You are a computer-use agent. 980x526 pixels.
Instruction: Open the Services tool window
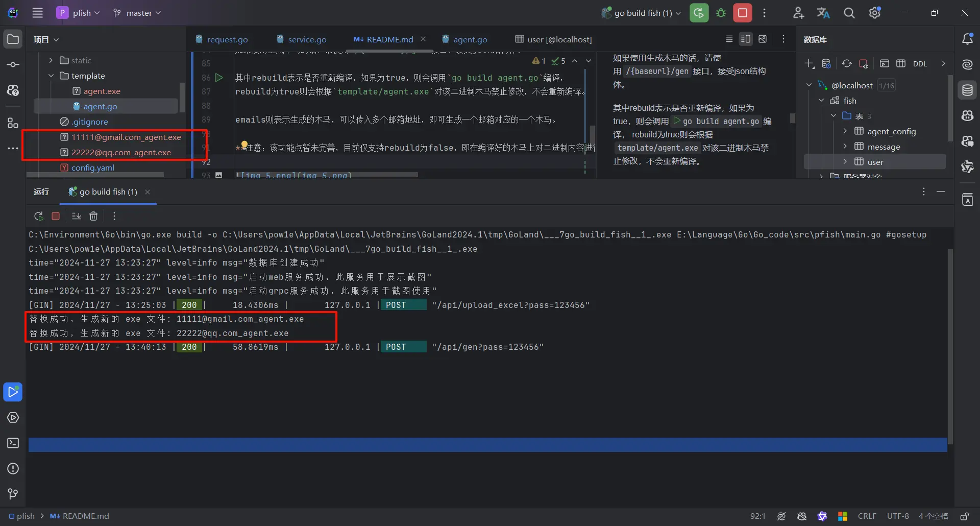[13, 418]
